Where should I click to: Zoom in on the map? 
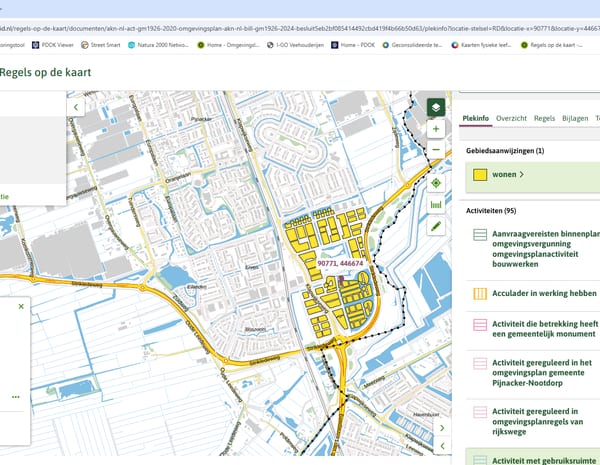point(435,129)
